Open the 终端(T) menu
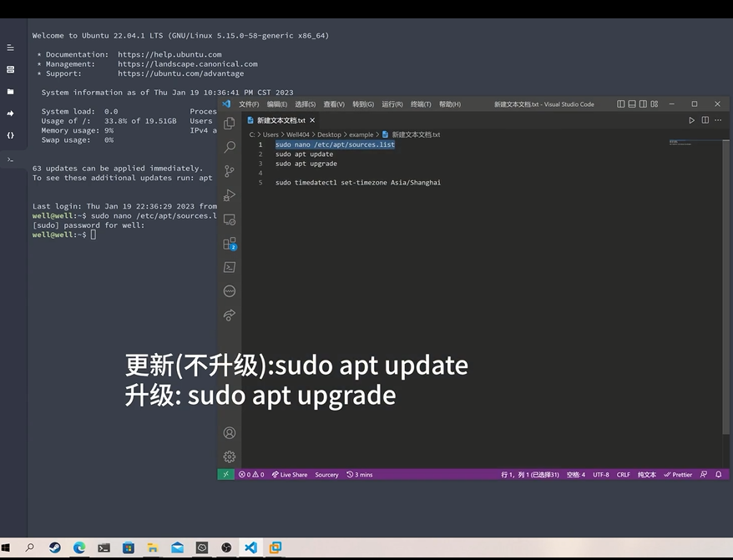This screenshot has height=560, width=733. point(421,104)
